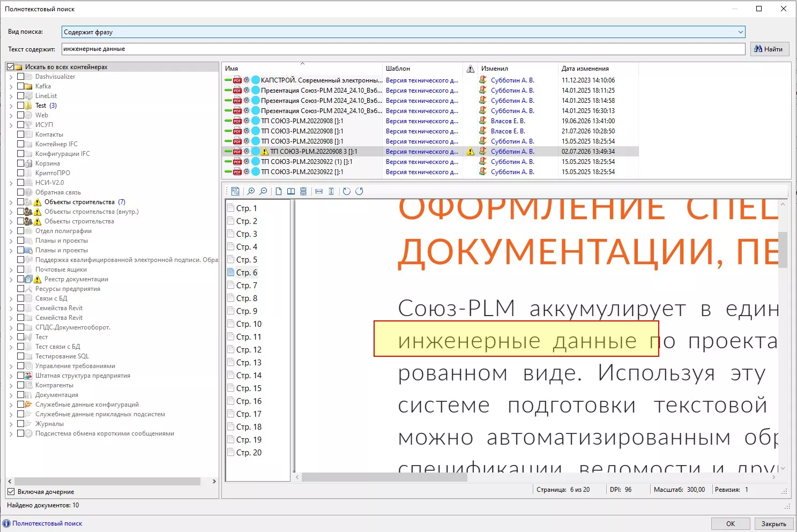This screenshot has height=532, width=797.
Task: Open the Полнотекстовый поиск help link
Action: pos(47,523)
